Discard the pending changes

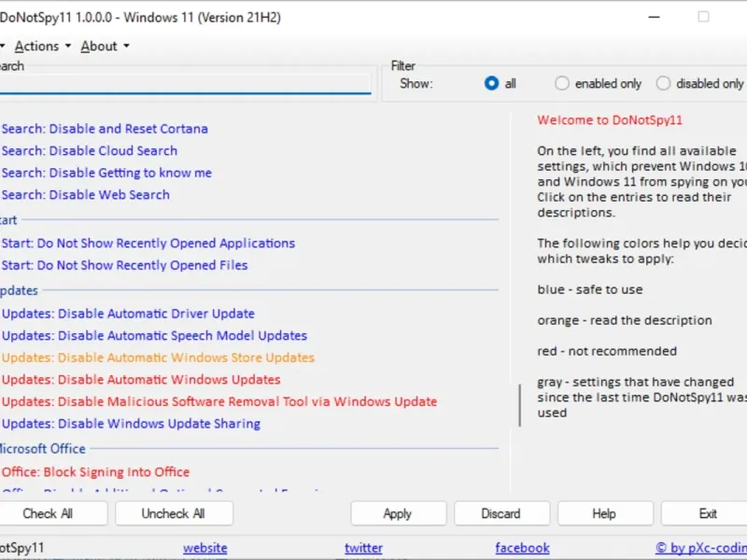coord(501,513)
